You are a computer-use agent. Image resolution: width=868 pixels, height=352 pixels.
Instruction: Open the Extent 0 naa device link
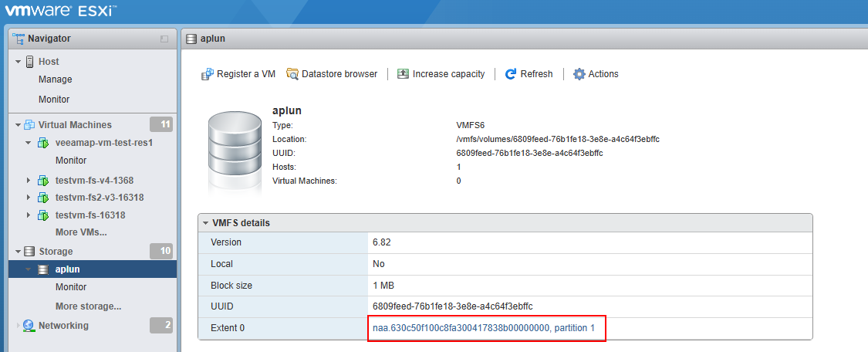click(x=484, y=328)
